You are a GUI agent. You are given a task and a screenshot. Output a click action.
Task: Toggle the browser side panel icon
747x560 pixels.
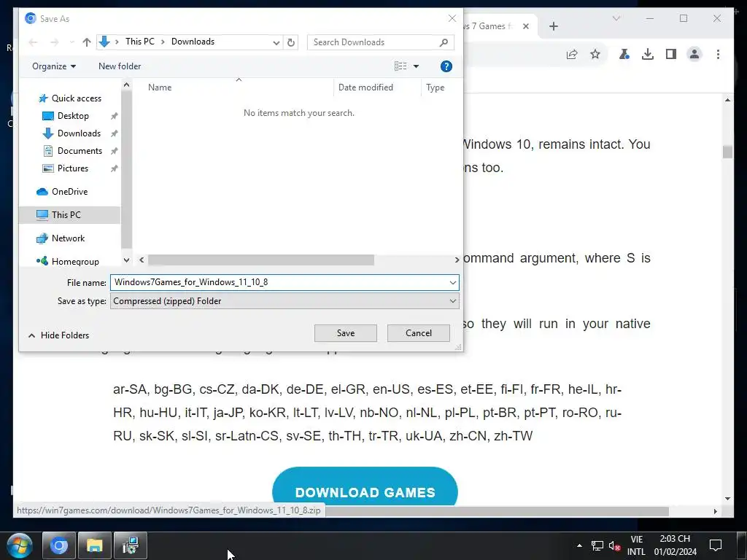(x=671, y=54)
